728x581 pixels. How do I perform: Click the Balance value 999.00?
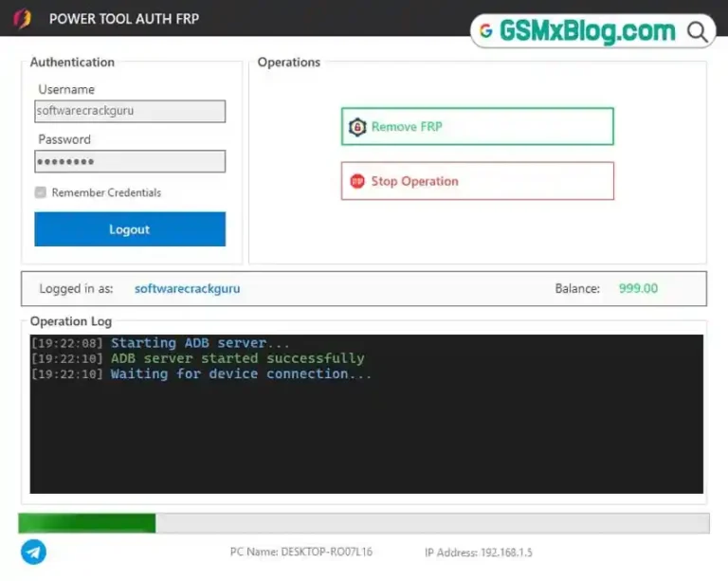(x=638, y=289)
